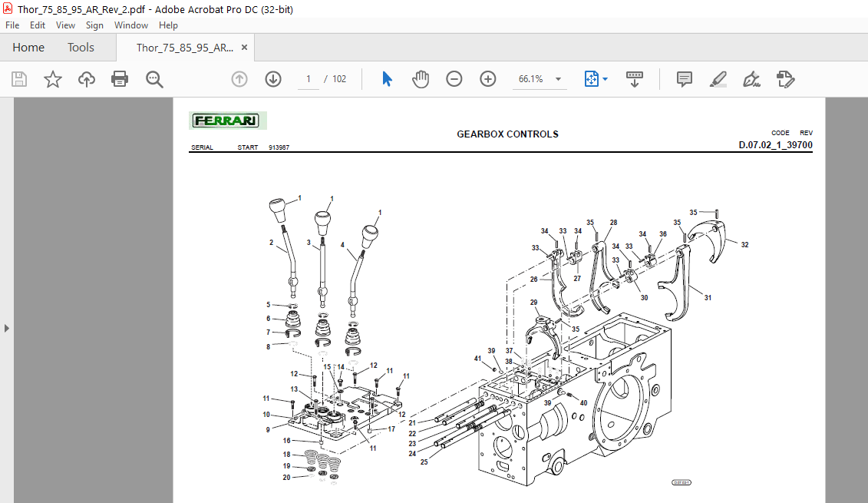Open the sign document pen tool
This screenshot has width=868, height=503.
click(751, 79)
